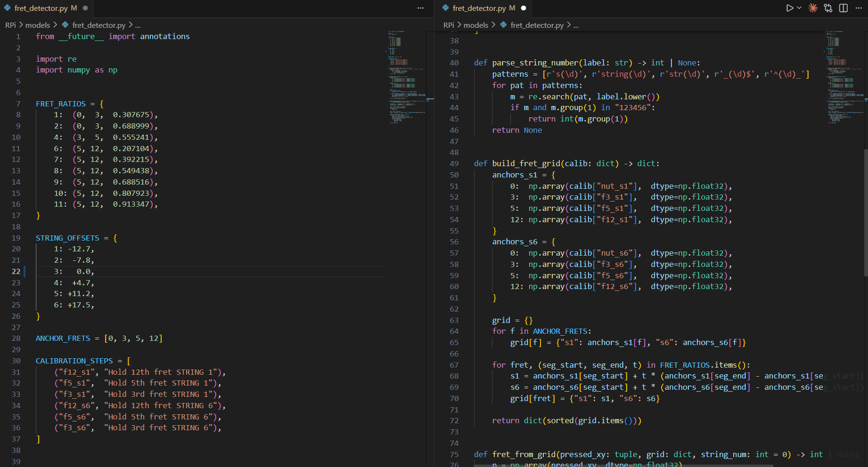Viewport: 868px width, 467px height.
Task: Click the value 0.307675 in left editor
Action: pos(131,115)
